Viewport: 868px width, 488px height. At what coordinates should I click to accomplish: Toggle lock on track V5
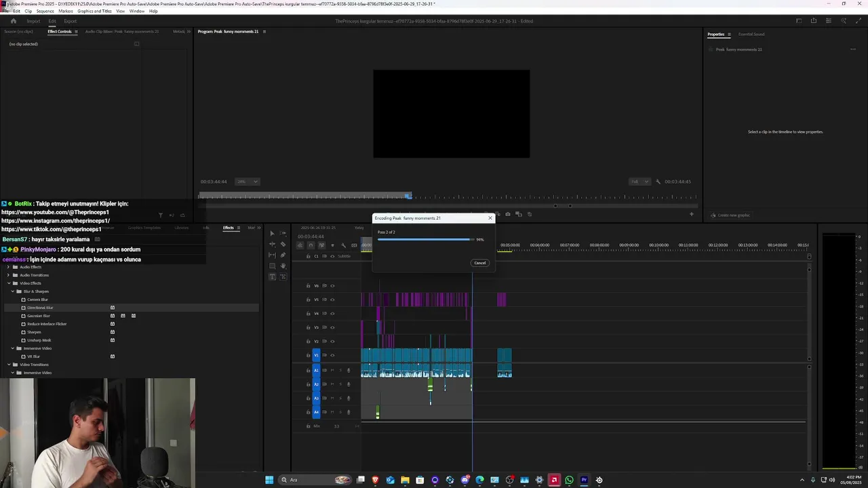pyautogui.click(x=308, y=300)
